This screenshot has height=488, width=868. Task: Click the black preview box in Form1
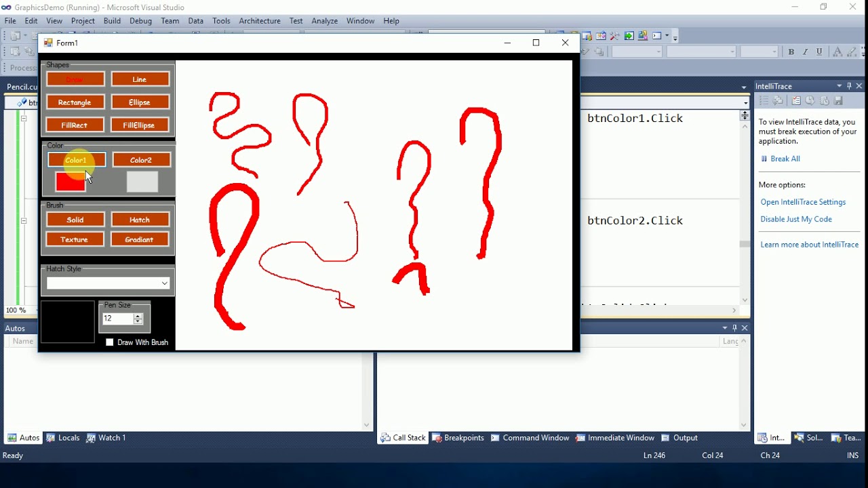pyautogui.click(x=68, y=322)
